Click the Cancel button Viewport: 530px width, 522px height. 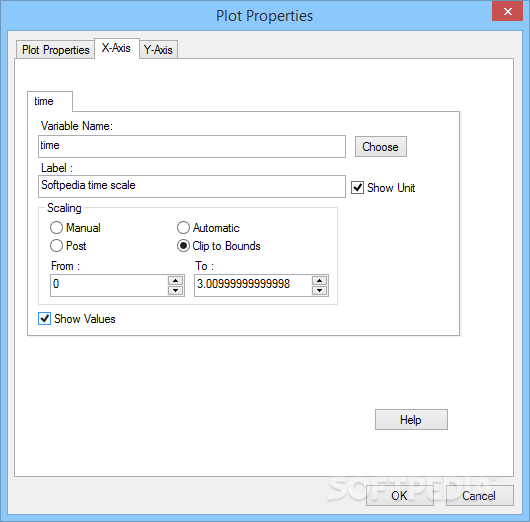(480, 496)
